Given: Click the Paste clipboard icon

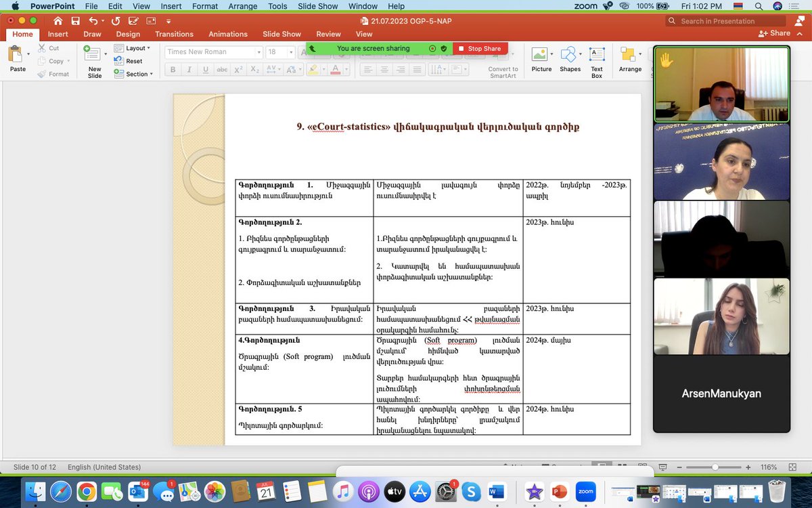Looking at the screenshot, I should click(x=16, y=54).
